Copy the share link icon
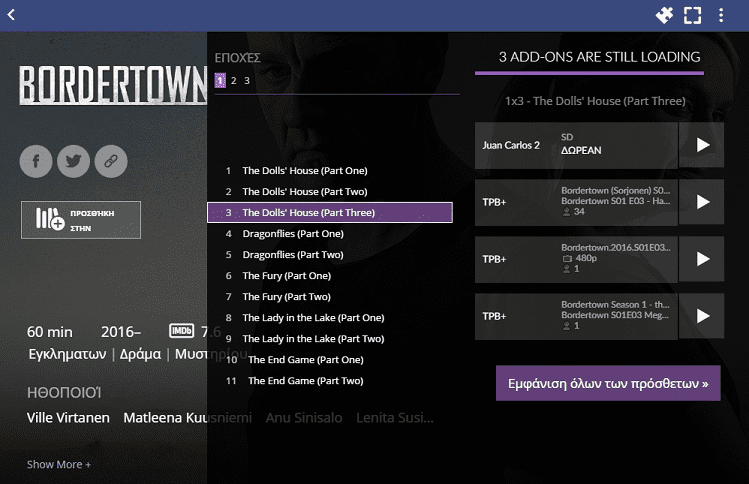 tap(111, 161)
